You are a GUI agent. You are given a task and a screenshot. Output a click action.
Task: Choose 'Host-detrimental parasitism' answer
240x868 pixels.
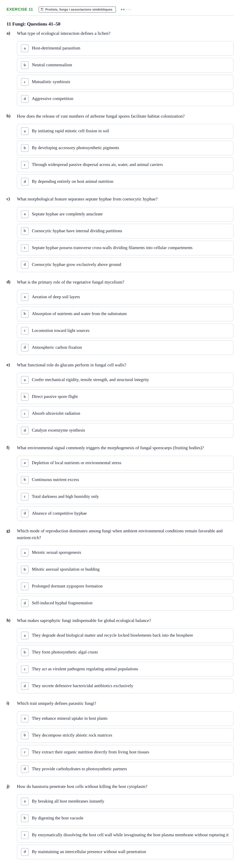125,48
